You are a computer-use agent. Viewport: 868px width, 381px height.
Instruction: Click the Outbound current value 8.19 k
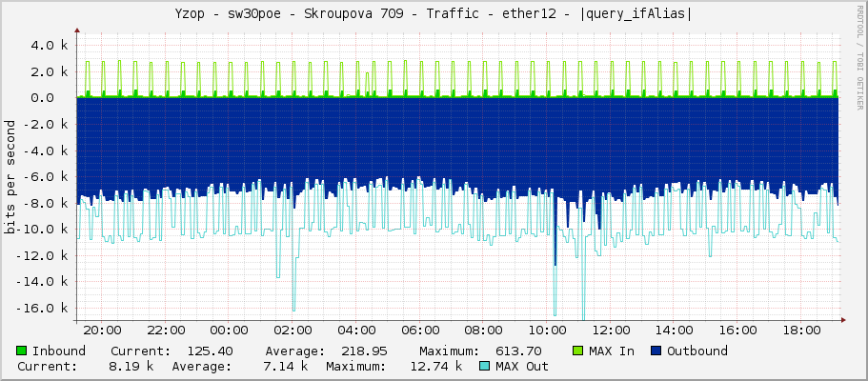[131, 367]
